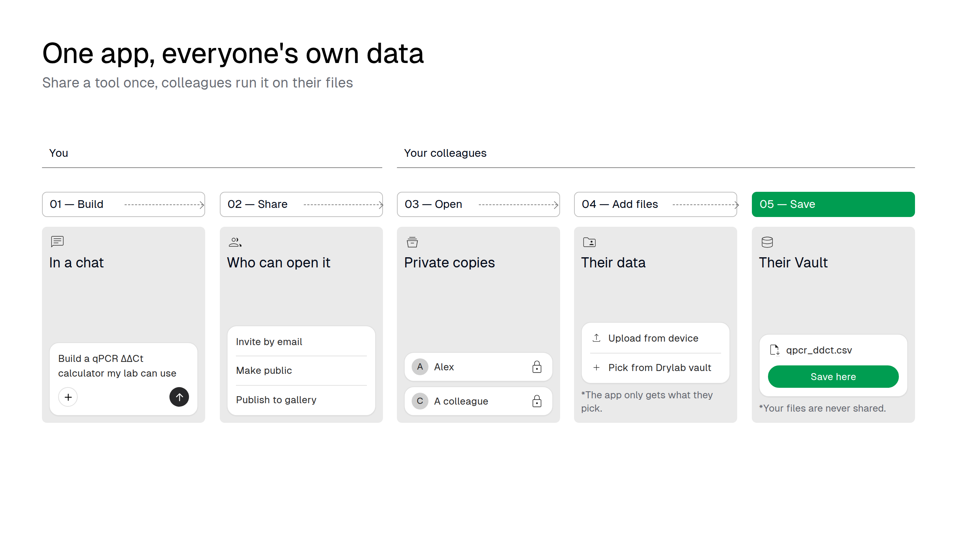Click the Save here button

833,377
